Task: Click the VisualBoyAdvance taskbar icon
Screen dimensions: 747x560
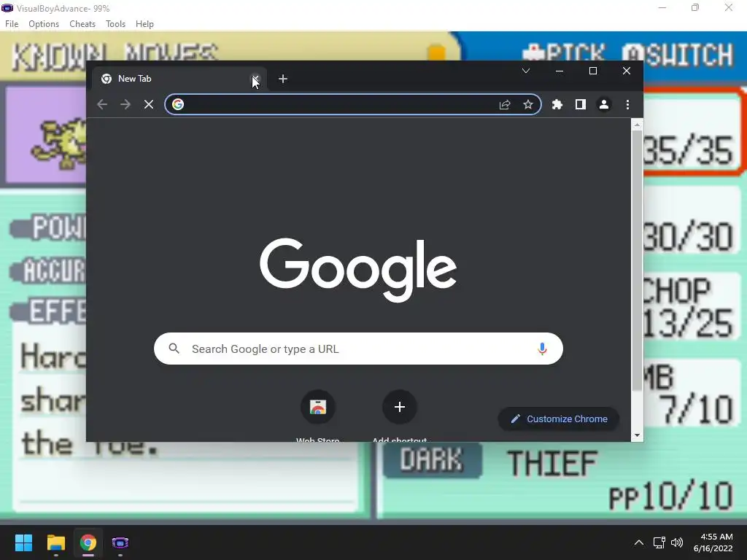Action: coord(120,542)
